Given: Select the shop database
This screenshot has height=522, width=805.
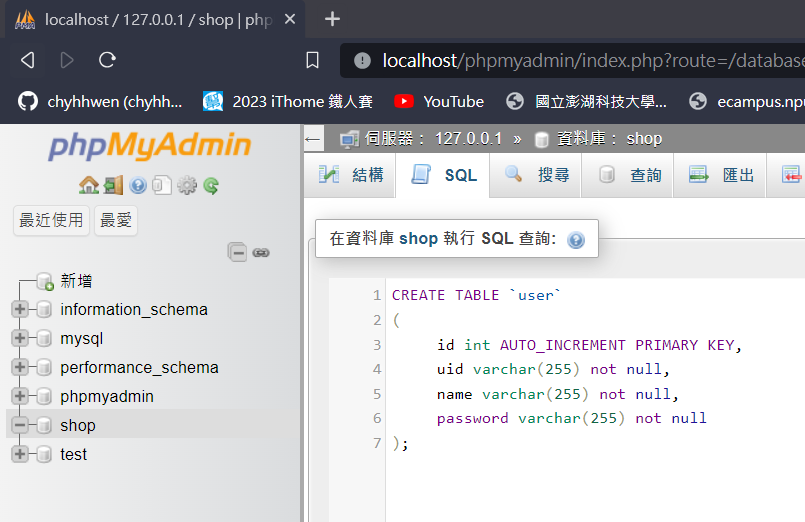Looking at the screenshot, I should (78, 426).
